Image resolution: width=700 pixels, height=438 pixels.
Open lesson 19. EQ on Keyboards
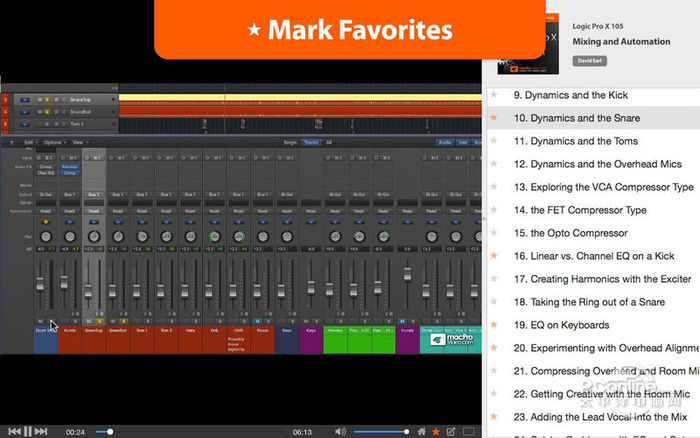(561, 325)
